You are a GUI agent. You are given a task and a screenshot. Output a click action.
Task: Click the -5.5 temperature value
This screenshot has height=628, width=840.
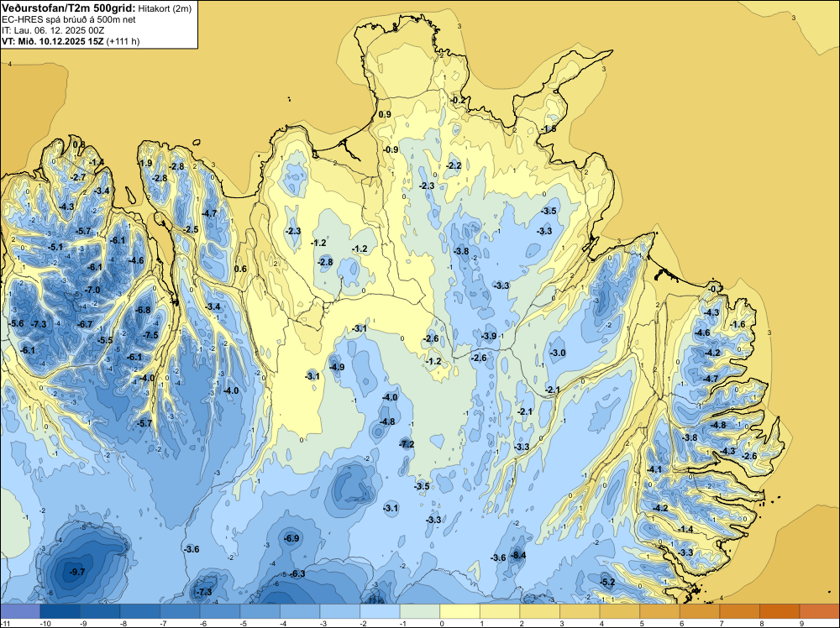click(x=105, y=340)
